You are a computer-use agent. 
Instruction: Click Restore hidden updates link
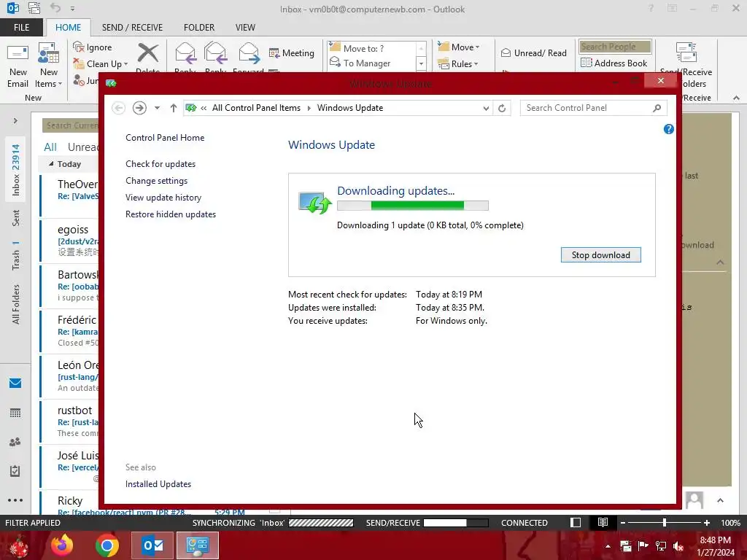pyautogui.click(x=171, y=214)
